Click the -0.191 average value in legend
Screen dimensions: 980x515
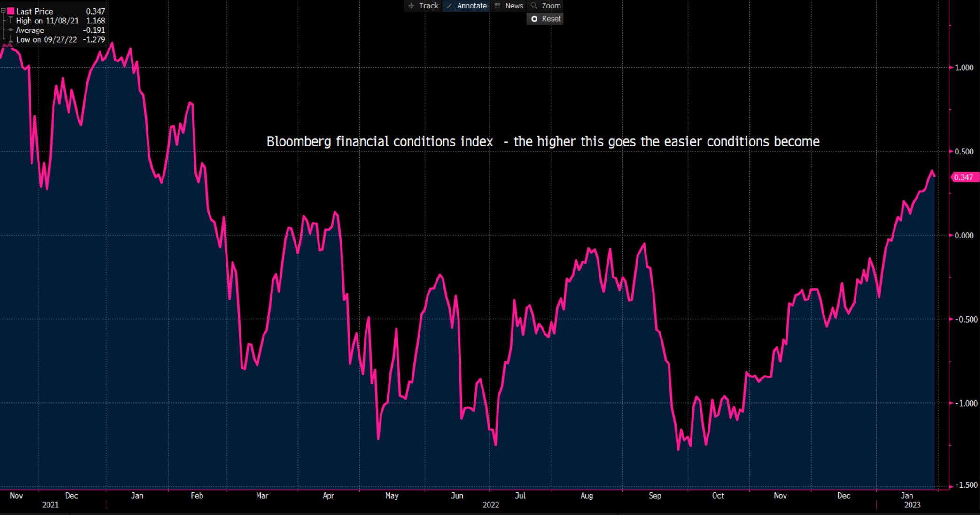(94, 30)
